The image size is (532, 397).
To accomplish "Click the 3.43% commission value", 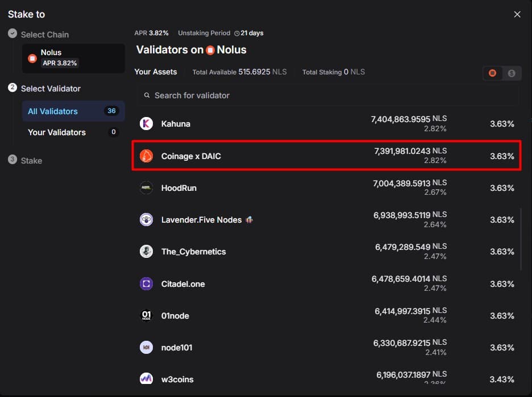I will 502,379.
